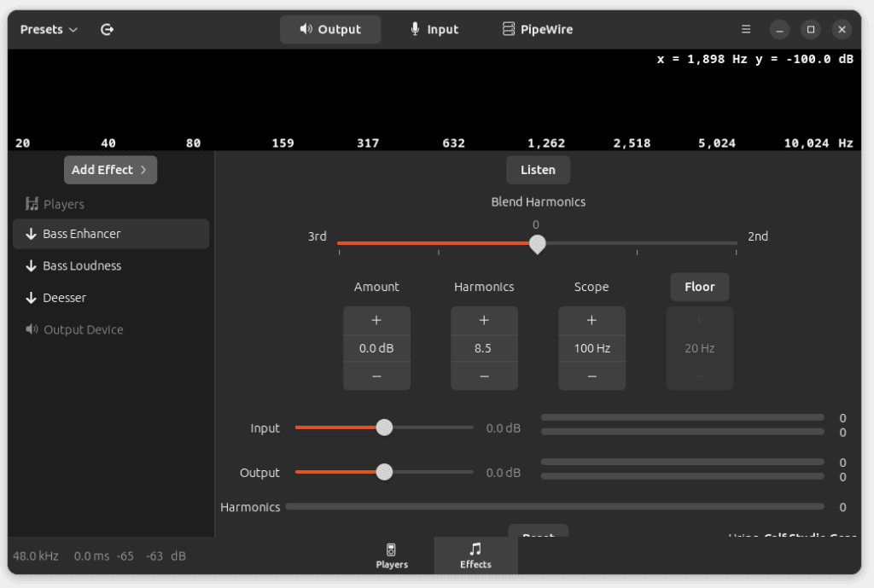The height and width of the screenshot is (588, 874).
Task: Decrease Harmonics value with minus
Action: click(x=484, y=376)
